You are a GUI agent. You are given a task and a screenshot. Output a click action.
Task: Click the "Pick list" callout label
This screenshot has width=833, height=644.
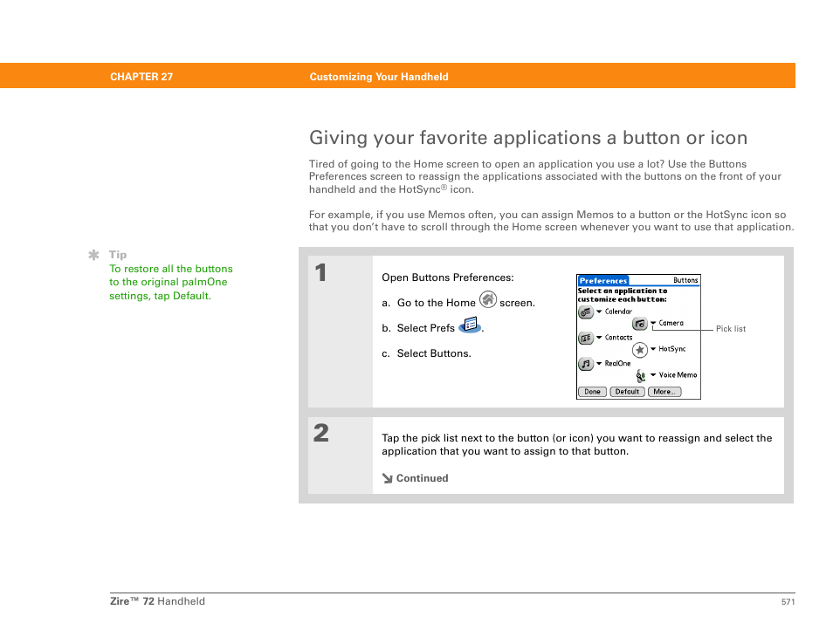pos(731,329)
